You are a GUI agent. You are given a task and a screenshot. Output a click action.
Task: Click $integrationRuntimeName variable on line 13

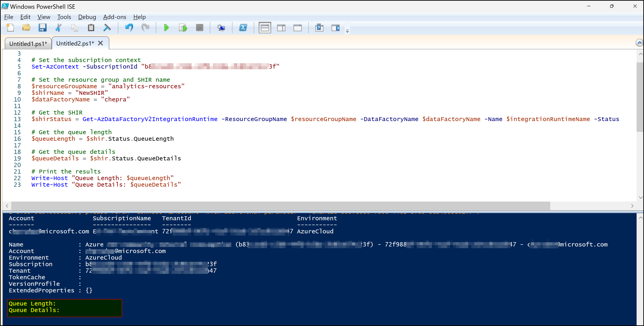point(548,119)
